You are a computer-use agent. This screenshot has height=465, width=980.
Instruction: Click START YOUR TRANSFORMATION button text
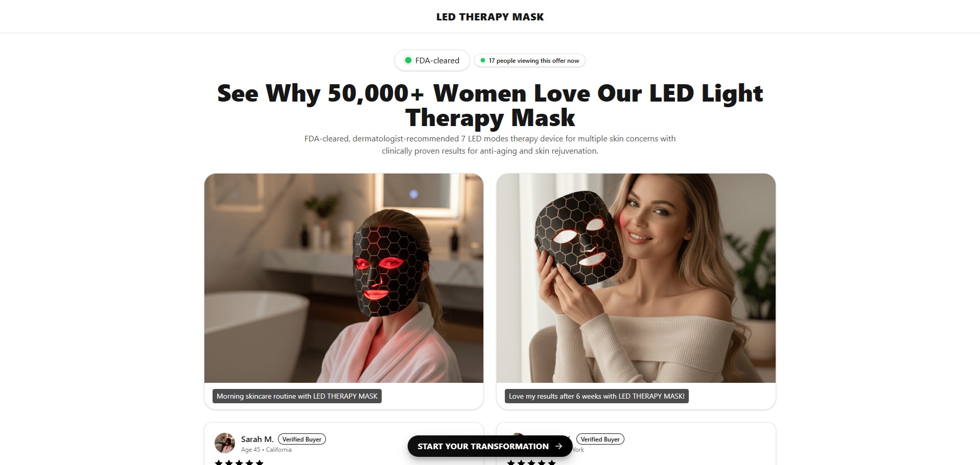click(483, 446)
